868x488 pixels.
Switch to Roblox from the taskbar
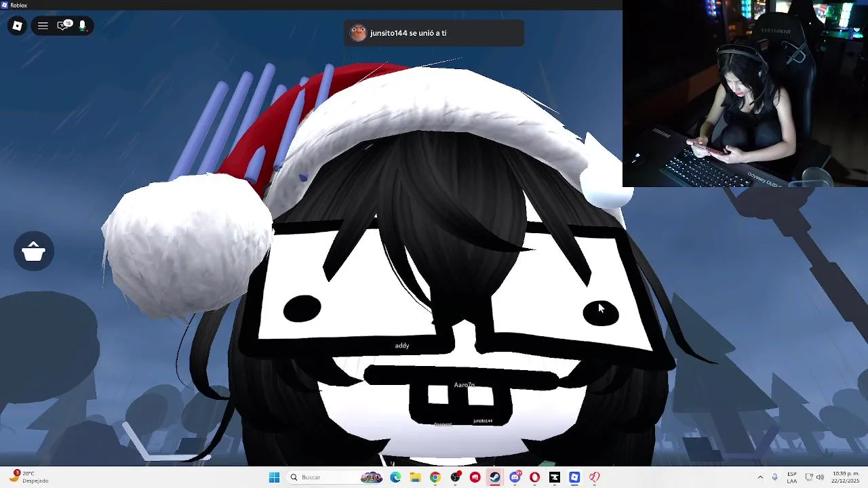click(574, 477)
